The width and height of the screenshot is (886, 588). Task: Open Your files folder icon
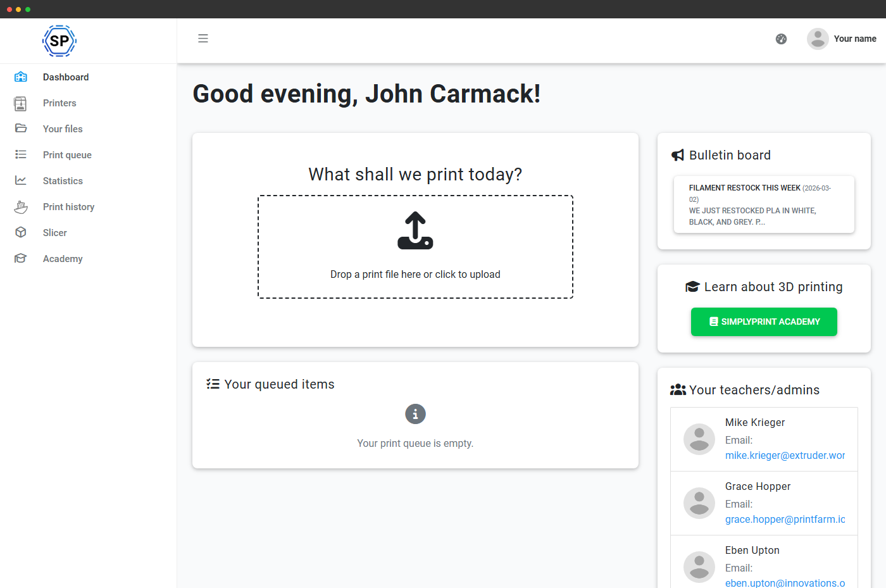click(x=21, y=128)
